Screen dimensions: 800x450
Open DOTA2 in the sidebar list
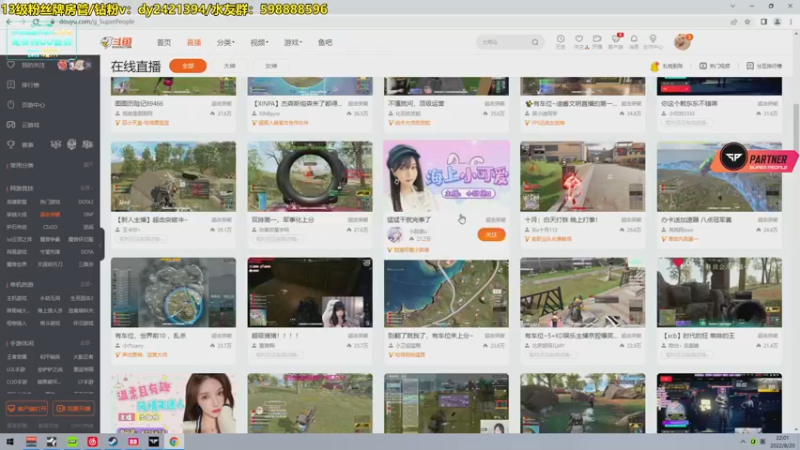(86, 202)
